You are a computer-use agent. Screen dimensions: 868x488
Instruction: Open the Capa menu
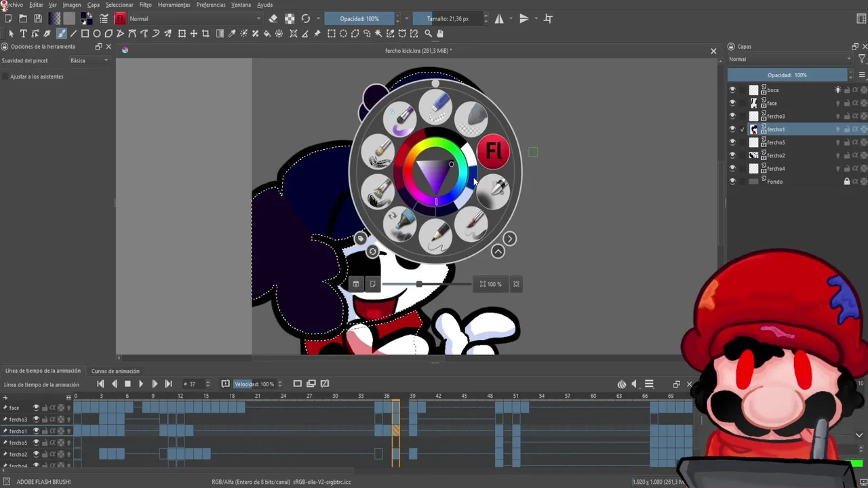(94, 5)
